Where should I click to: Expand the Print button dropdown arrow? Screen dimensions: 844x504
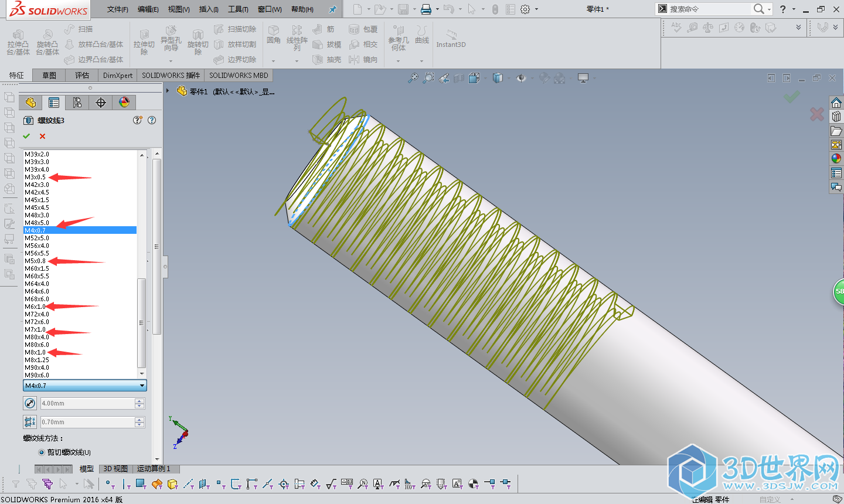pos(437,9)
